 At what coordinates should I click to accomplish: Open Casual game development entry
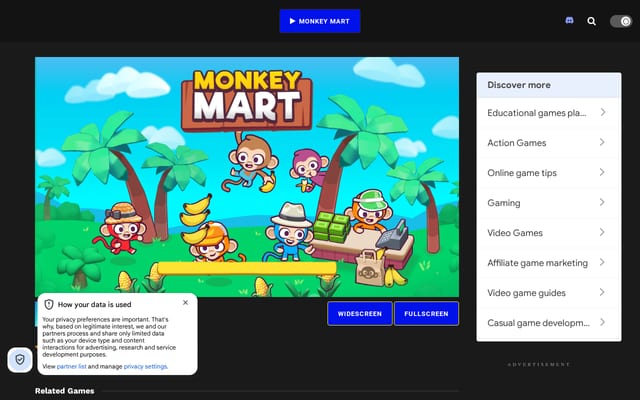(549, 323)
